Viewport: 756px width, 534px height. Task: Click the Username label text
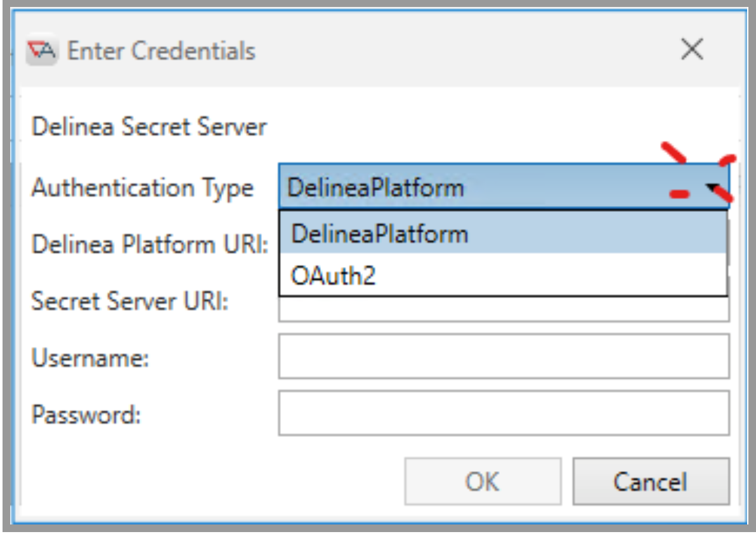click(x=90, y=359)
